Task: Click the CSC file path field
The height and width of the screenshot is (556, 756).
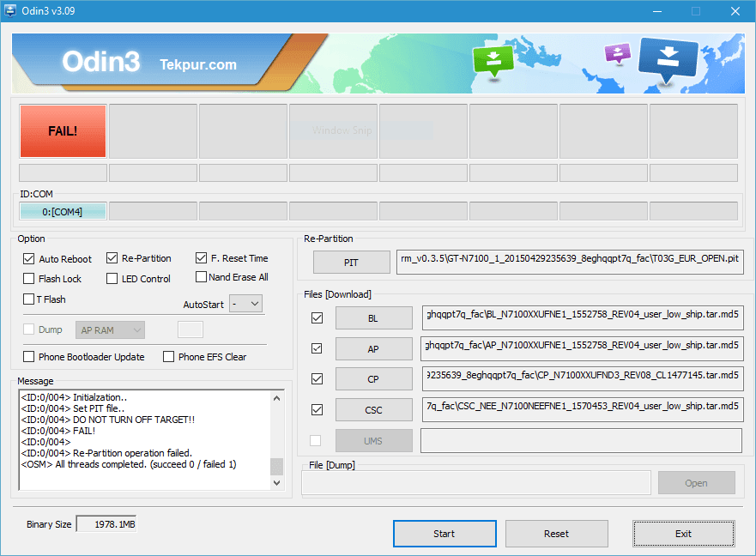Action: (x=583, y=410)
